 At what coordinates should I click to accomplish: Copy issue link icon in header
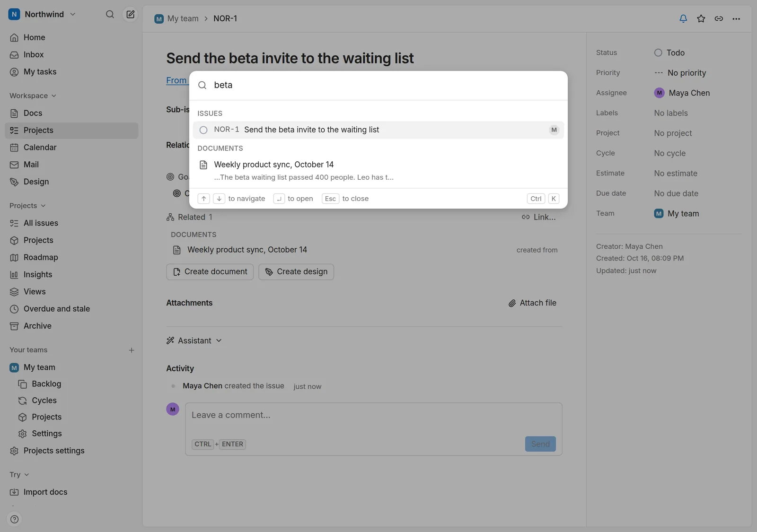[719, 18]
